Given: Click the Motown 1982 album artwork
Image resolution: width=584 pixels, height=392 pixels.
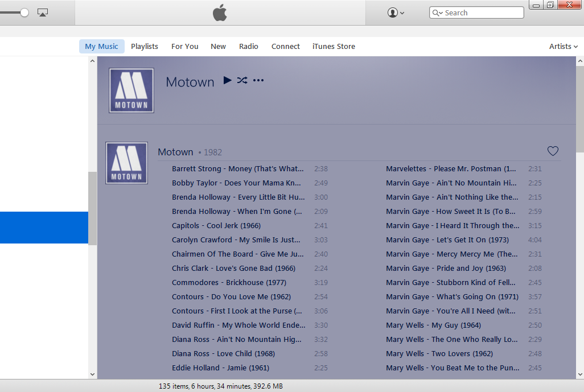Looking at the screenshot, I should (x=126, y=163).
